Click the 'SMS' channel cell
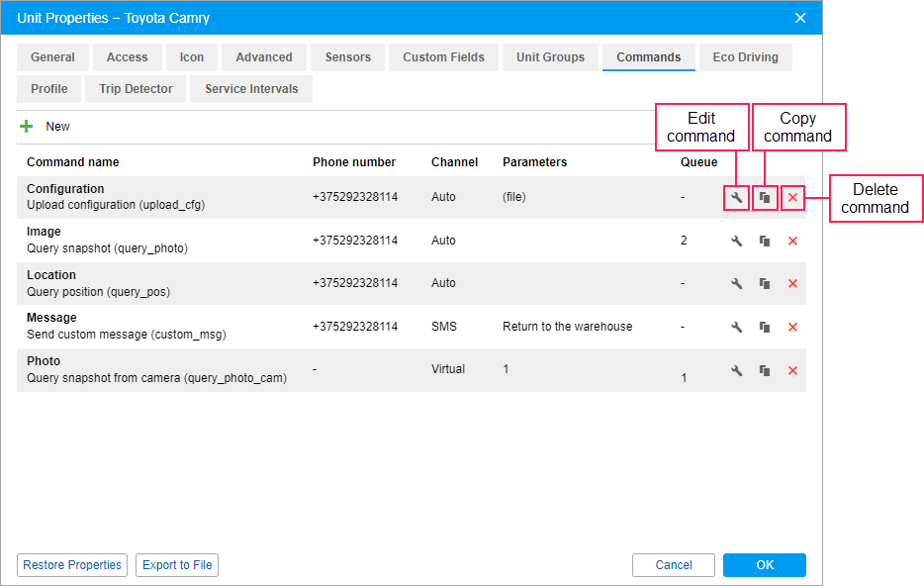Image resolution: width=924 pixels, height=586 pixels. coord(444,326)
